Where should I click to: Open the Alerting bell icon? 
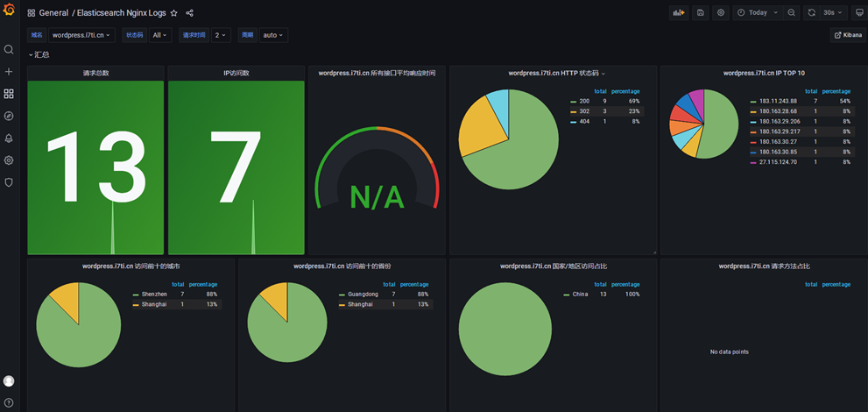coord(9,138)
